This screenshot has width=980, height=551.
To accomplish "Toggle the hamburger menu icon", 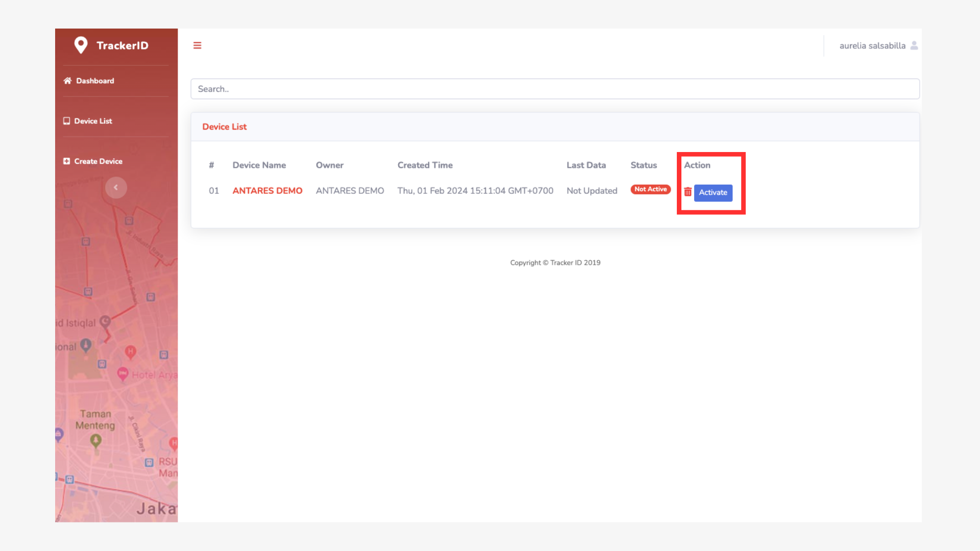I will (197, 45).
